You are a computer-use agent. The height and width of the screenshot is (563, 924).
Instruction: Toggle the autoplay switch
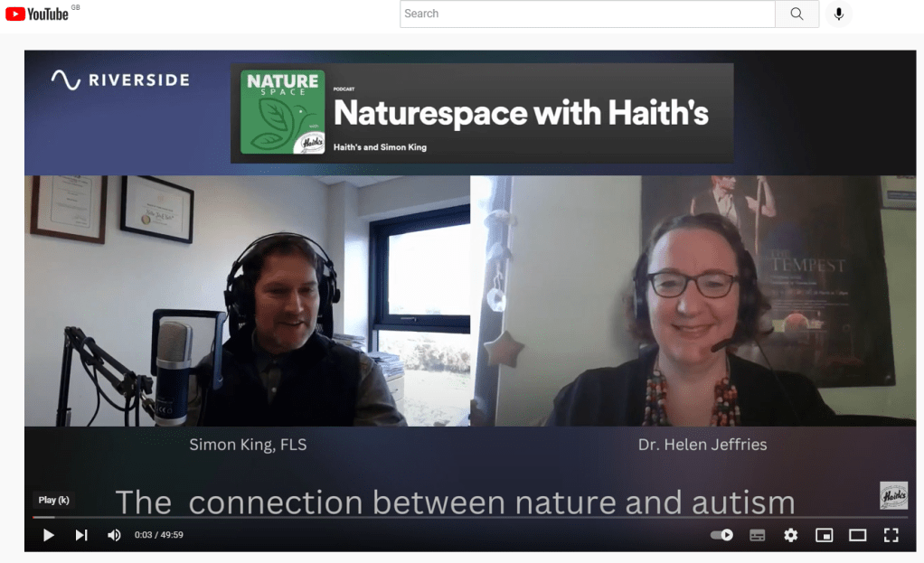(721, 535)
